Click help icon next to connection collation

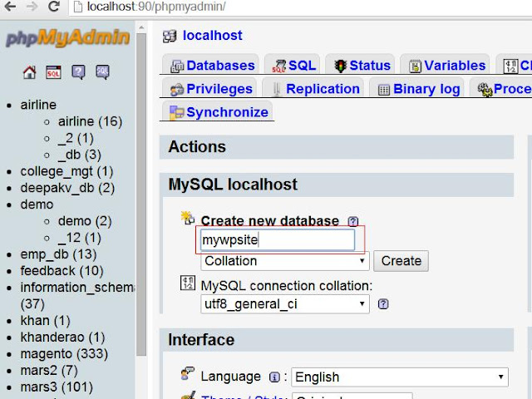(x=383, y=304)
